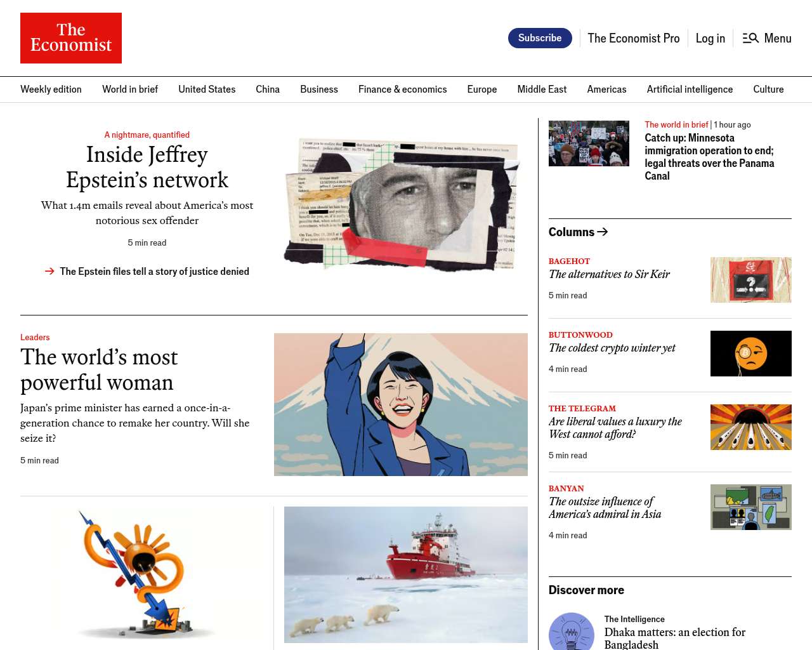Open 'Are liberal values a luxury' article
This screenshot has height=650, width=812.
(615, 428)
